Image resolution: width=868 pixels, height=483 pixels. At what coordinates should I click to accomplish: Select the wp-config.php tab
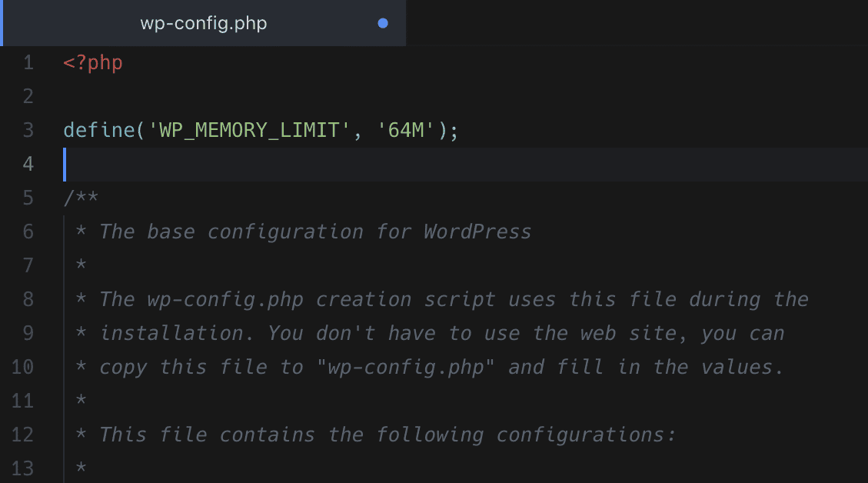pyautogui.click(x=204, y=23)
